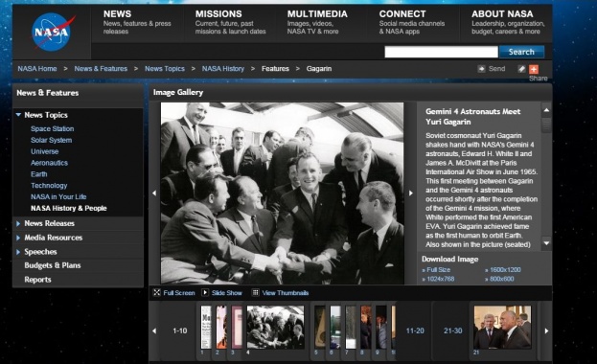This screenshot has height=364, width=597.
Task: Click thumbnail strip right arrow
Action: pos(546,330)
